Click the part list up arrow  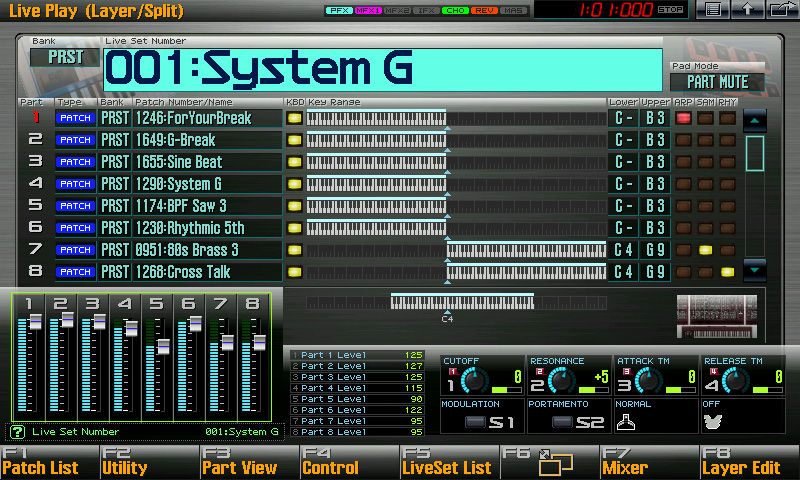point(755,120)
